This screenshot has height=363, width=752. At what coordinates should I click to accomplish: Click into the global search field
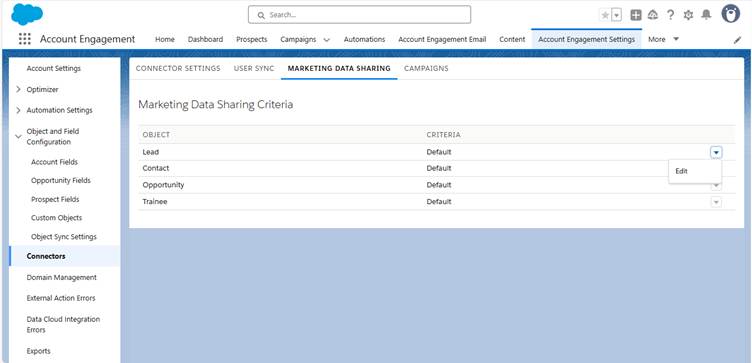coord(359,15)
